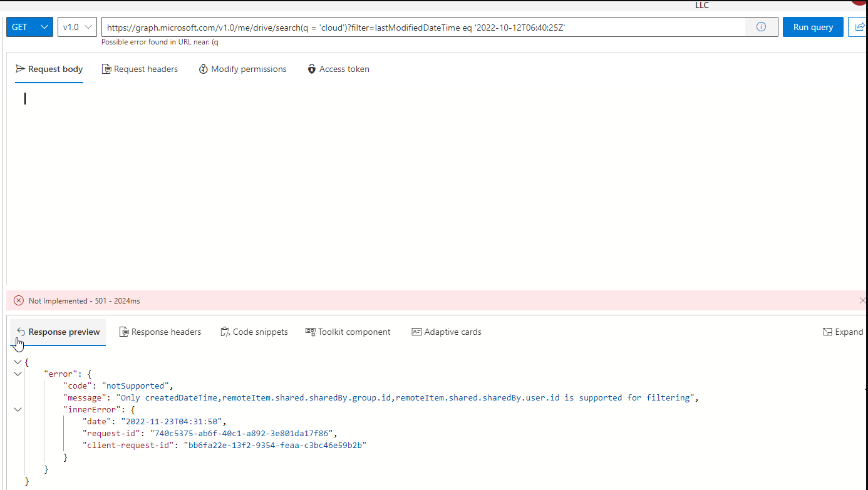Collapse the innerError object in the response
Image resolution: width=868 pixels, height=490 pixels.
pyautogui.click(x=18, y=409)
